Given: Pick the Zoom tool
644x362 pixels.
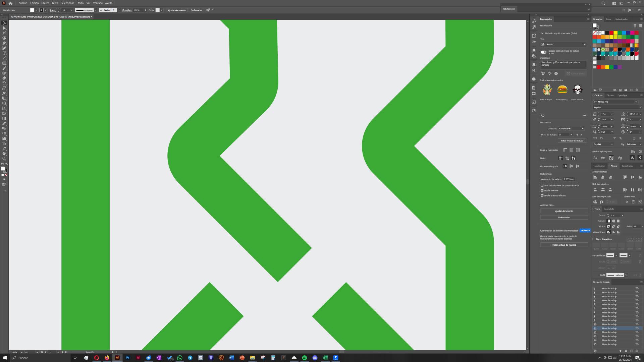Looking at the screenshot, I should click(4, 159).
